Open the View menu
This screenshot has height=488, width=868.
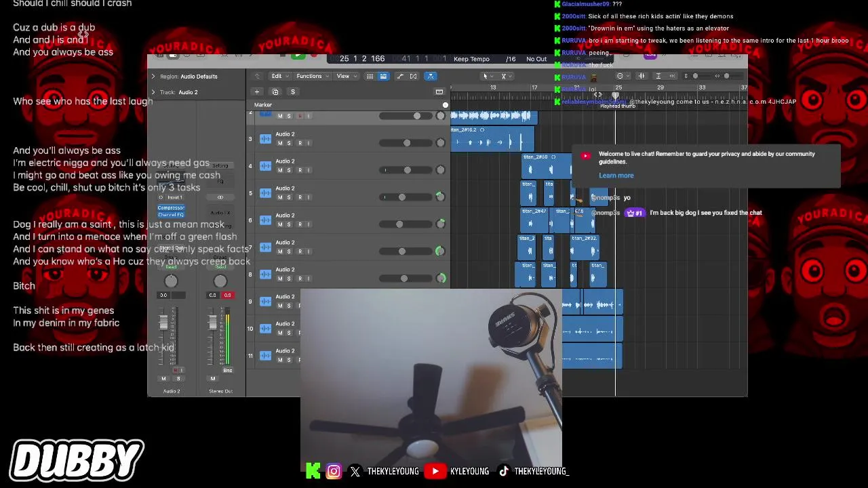coord(345,76)
